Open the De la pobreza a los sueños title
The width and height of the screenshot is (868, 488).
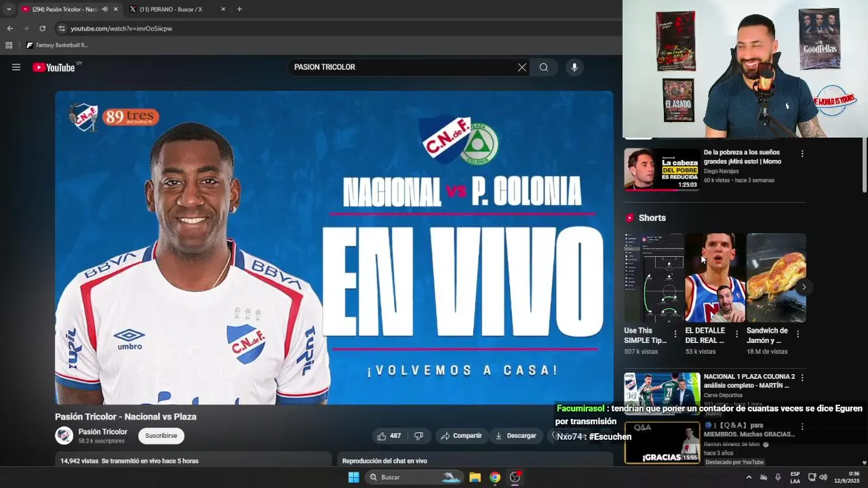743,157
